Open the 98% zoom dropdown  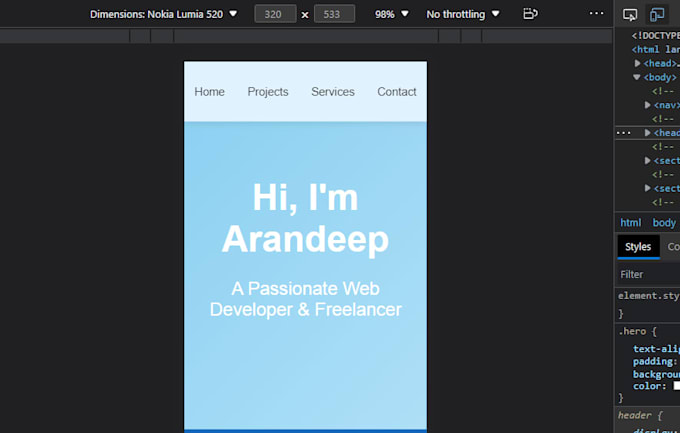(392, 14)
